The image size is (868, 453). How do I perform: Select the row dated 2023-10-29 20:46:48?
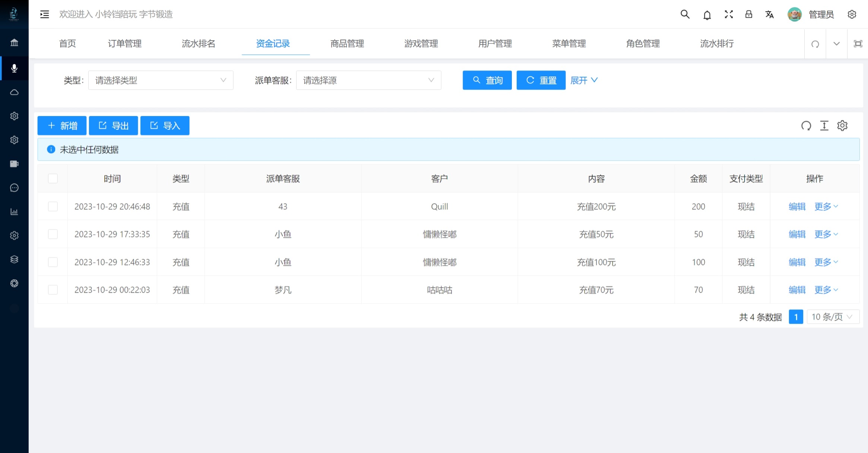53,206
